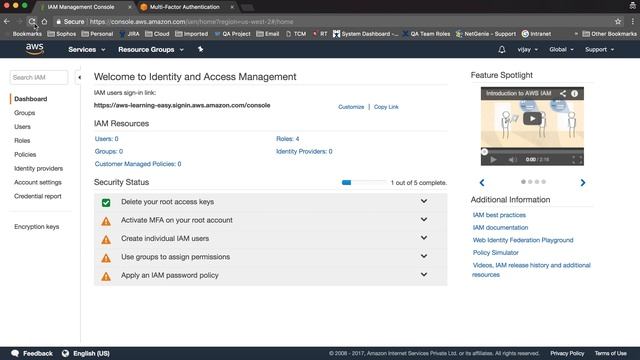
Task: Open Encryption keys in sidebar
Action: click(37, 227)
